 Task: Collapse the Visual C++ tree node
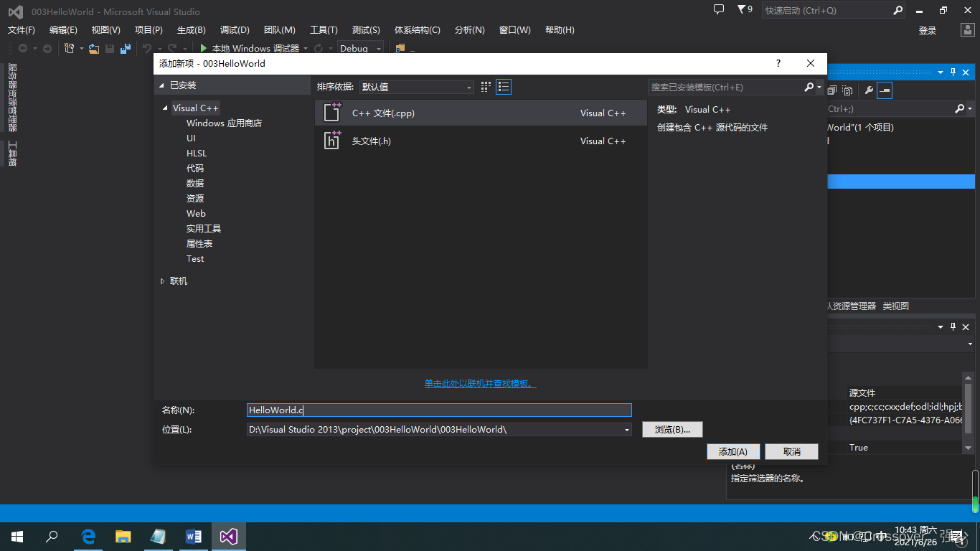(x=166, y=108)
